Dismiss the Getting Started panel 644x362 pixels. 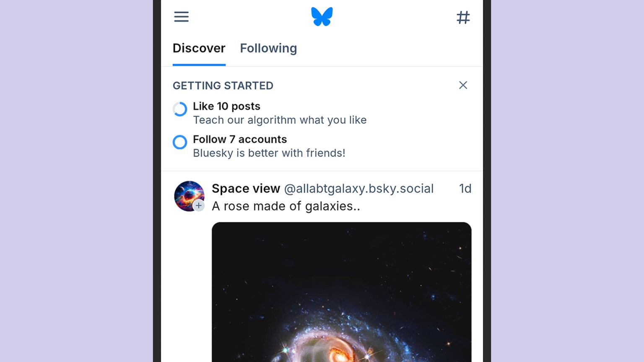coord(463,85)
